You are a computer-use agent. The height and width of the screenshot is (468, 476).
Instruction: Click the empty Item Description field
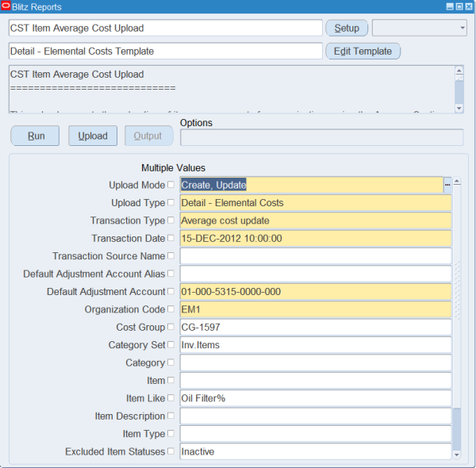click(316, 416)
